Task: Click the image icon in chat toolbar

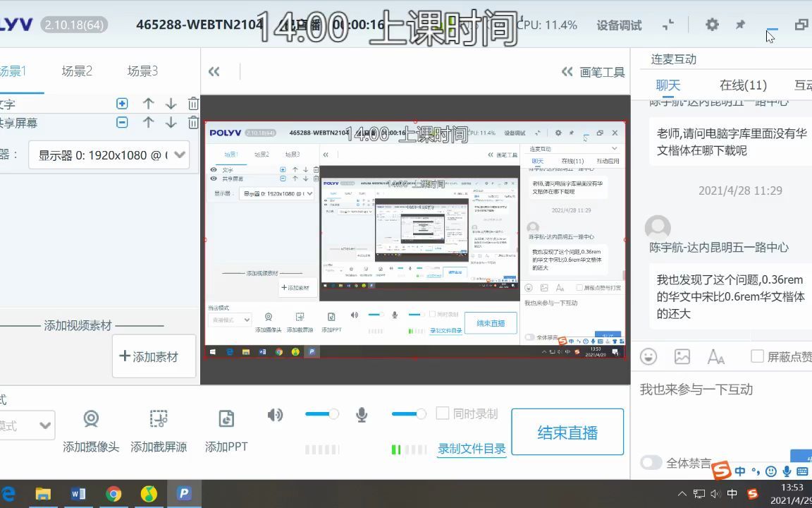Action: click(x=682, y=357)
